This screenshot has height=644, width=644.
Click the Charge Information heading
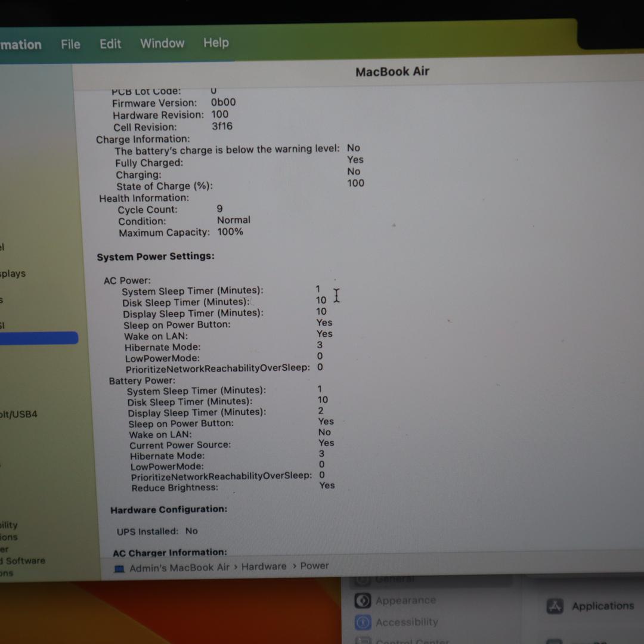(x=143, y=139)
